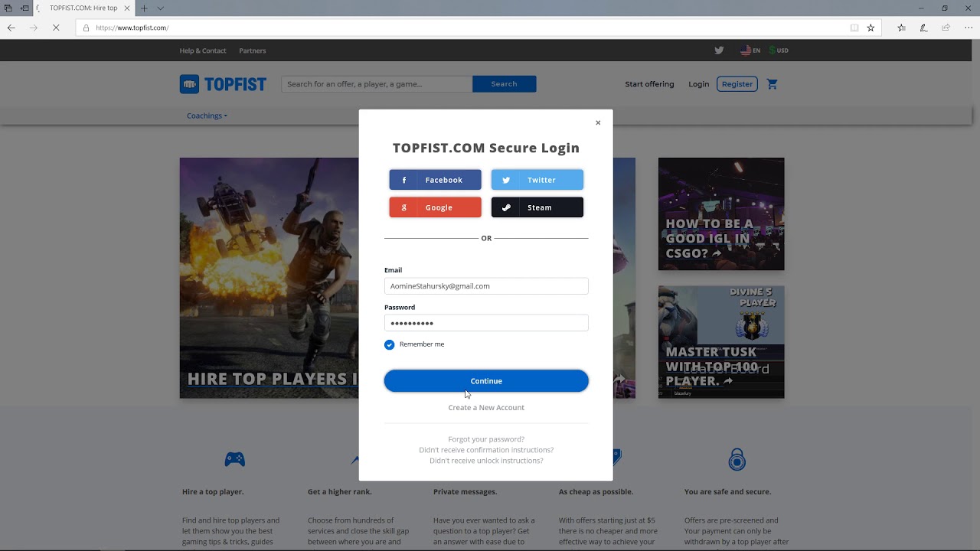Viewport: 980px width, 551px height.
Task: Click the site search input box
Action: tap(377, 84)
